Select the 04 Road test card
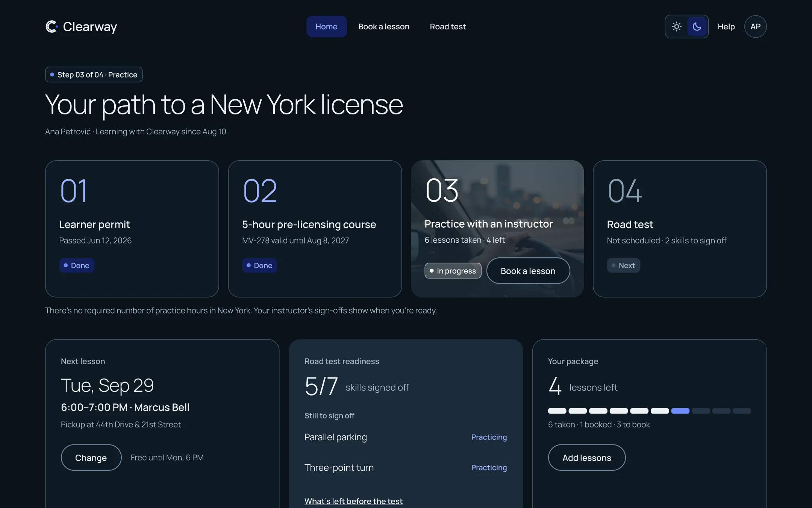Screen dimensions: 812x508 [680, 229]
